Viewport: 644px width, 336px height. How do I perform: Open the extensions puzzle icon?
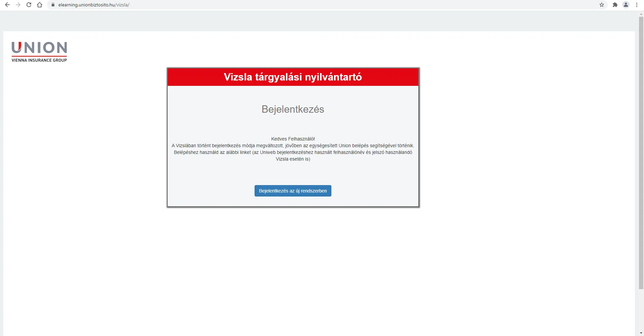pyautogui.click(x=615, y=5)
